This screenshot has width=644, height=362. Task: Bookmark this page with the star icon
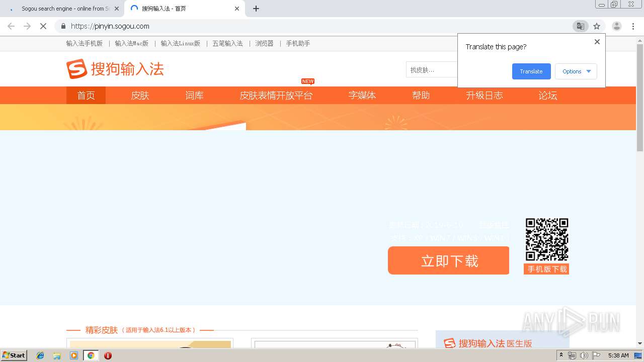597,26
